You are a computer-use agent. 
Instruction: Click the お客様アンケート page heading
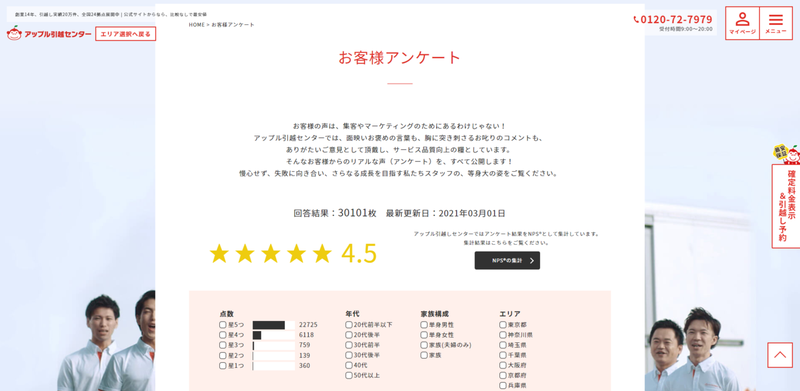pos(400,57)
